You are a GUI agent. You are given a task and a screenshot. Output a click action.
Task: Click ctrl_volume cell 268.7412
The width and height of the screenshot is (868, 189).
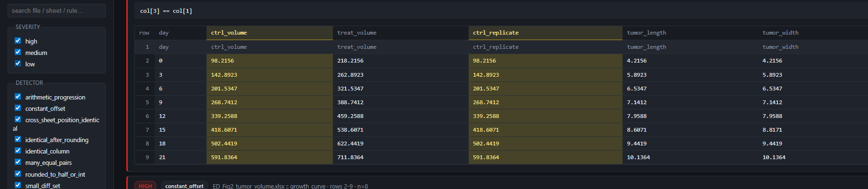pos(270,102)
